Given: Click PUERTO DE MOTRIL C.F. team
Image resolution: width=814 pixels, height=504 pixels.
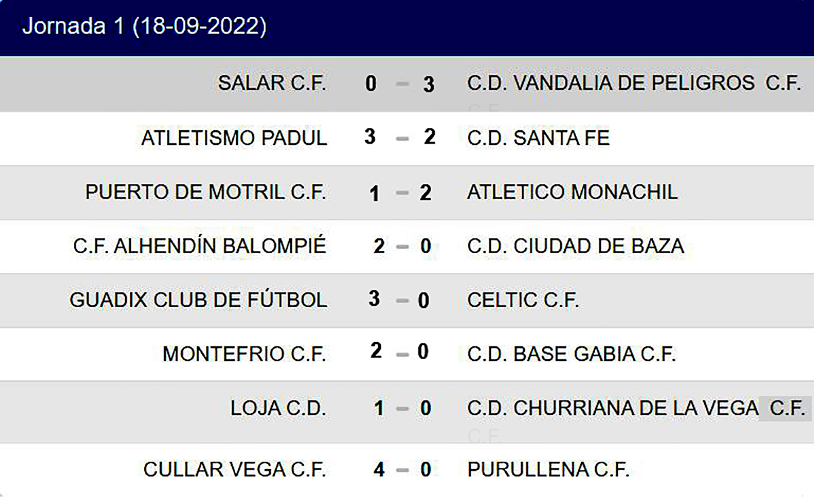Looking at the screenshot, I should pos(206,192).
